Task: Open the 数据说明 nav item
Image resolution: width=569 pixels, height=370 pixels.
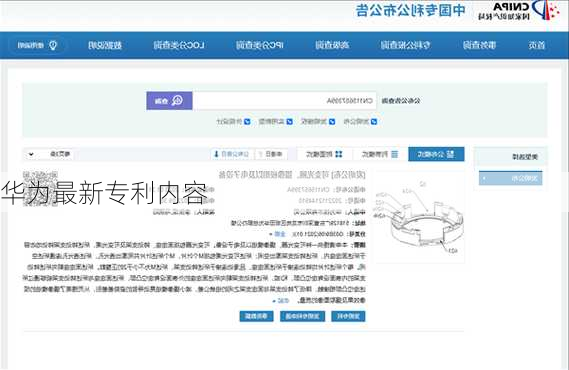Action: pyautogui.click(x=105, y=45)
